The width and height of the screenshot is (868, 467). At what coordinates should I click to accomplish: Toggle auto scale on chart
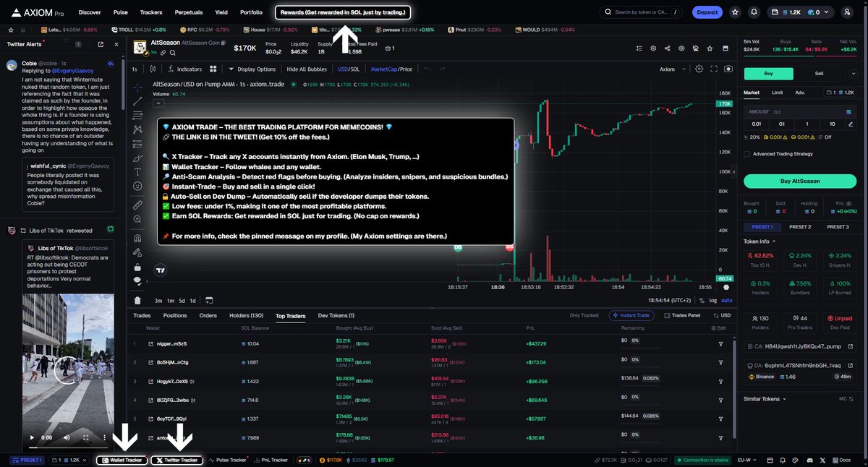click(727, 301)
